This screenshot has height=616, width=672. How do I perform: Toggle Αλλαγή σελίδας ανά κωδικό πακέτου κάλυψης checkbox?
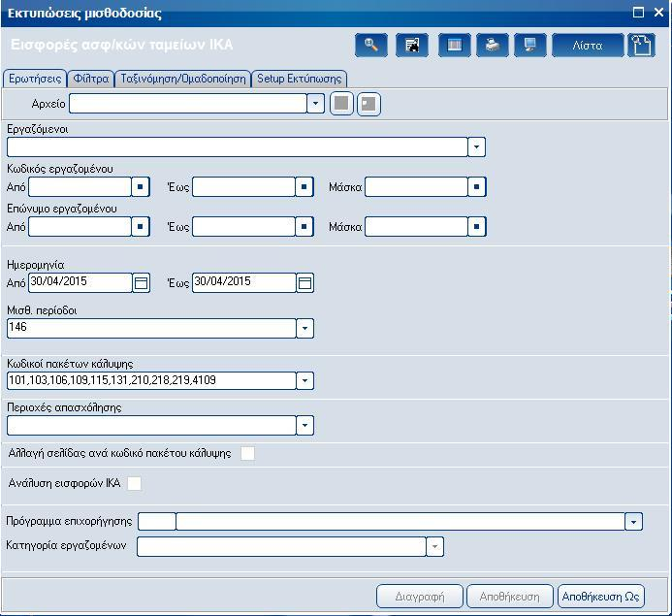tap(247, 453)
